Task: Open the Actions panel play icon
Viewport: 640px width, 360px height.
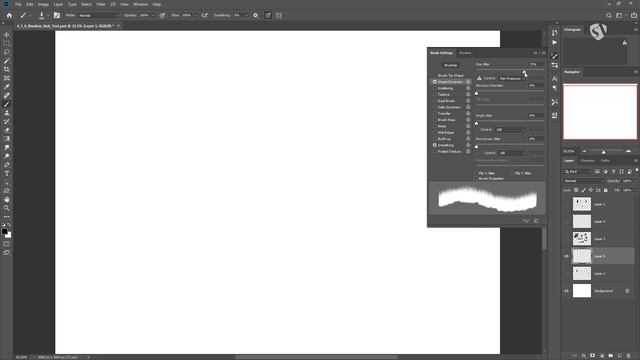Action: 554,42
